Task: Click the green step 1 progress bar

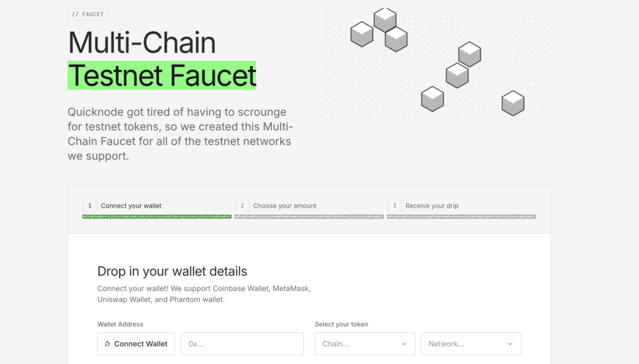Action: tap(157, 217)
